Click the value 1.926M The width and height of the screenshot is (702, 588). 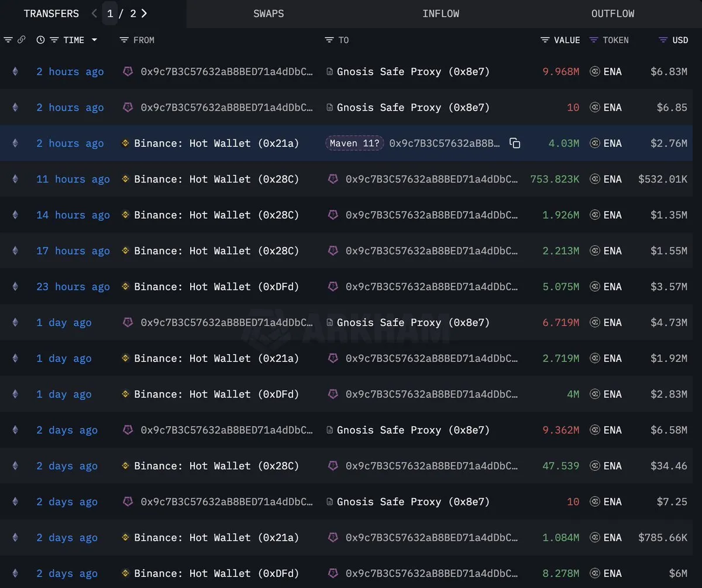561,215
